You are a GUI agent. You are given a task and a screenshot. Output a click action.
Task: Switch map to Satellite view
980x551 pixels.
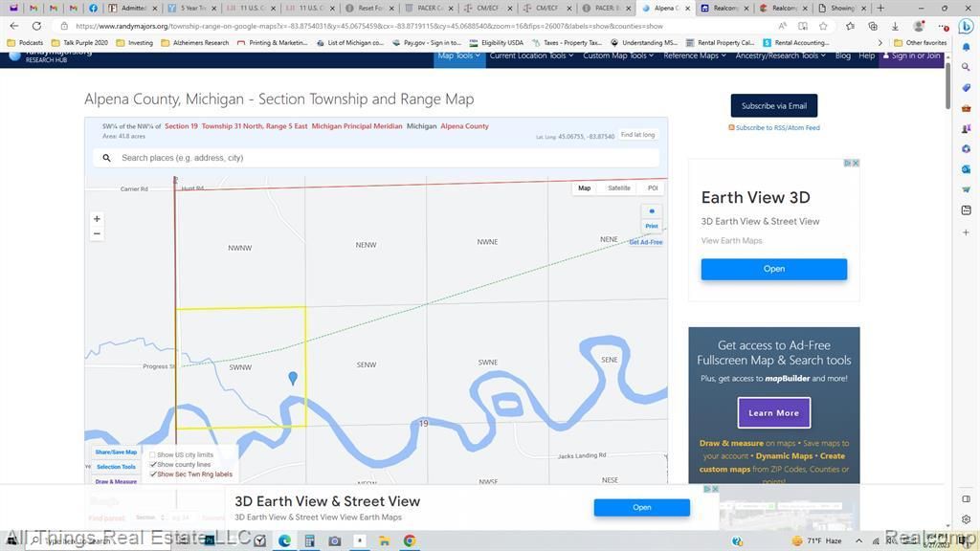point(619,188)
